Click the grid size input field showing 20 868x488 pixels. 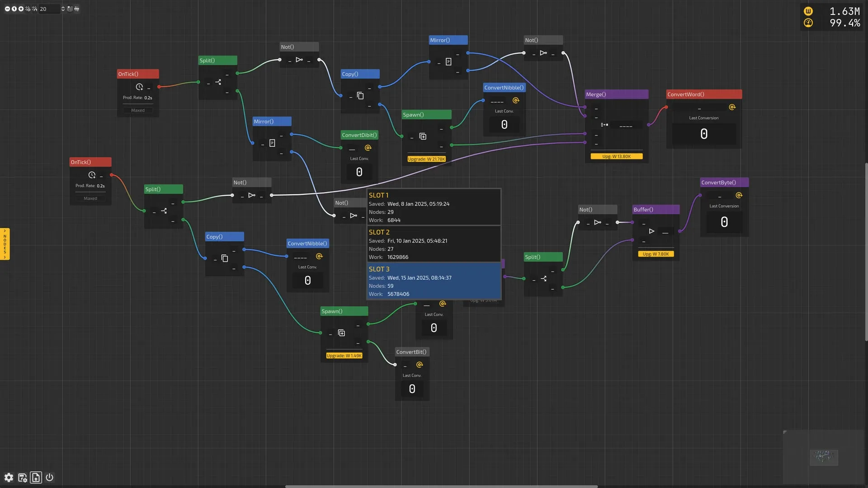pyautogui.click(x=49, y=9)
